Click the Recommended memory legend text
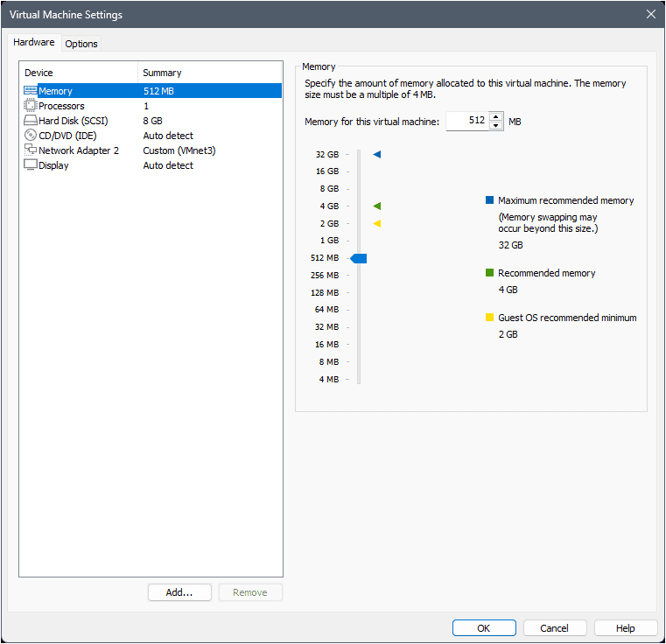This screenshot has width=666, height=644. (x=547, y=273)
